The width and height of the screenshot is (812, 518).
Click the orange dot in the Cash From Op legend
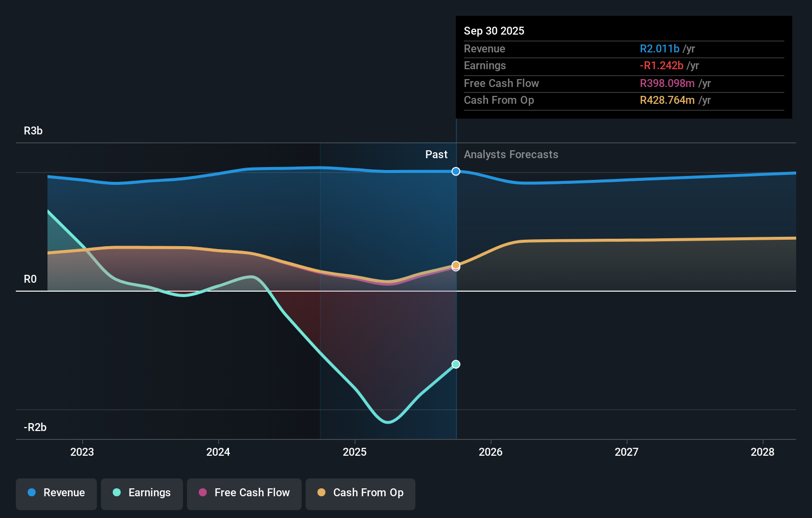pos(322,493)
